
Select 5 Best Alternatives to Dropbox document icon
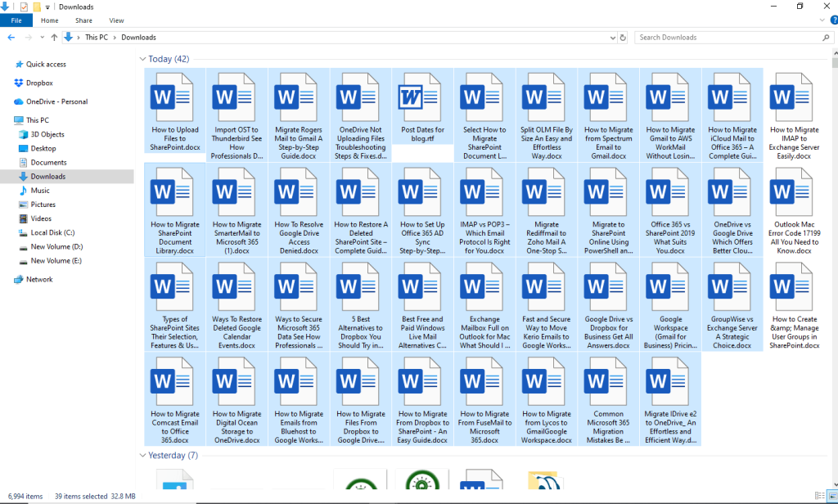click(358, 287)
